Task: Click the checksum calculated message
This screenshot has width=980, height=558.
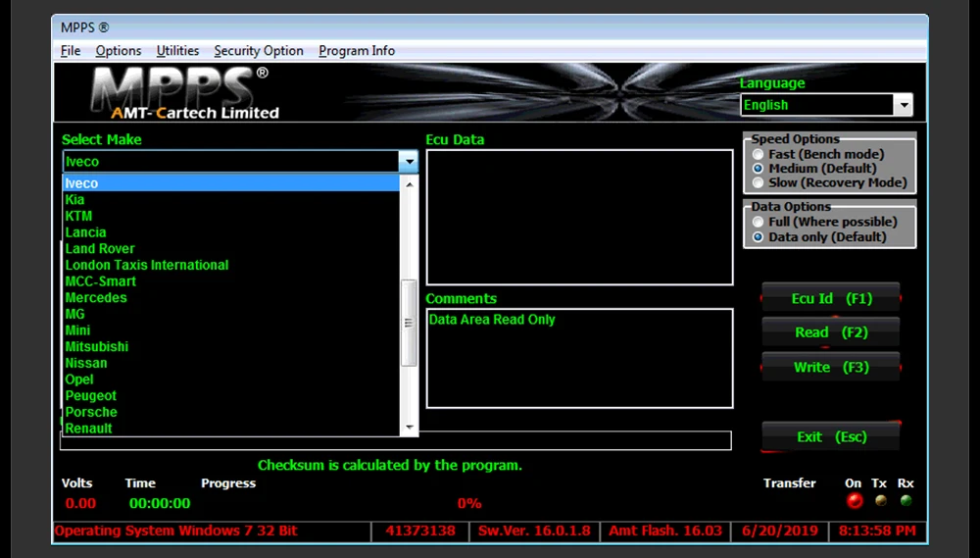Action: (390, 466)
